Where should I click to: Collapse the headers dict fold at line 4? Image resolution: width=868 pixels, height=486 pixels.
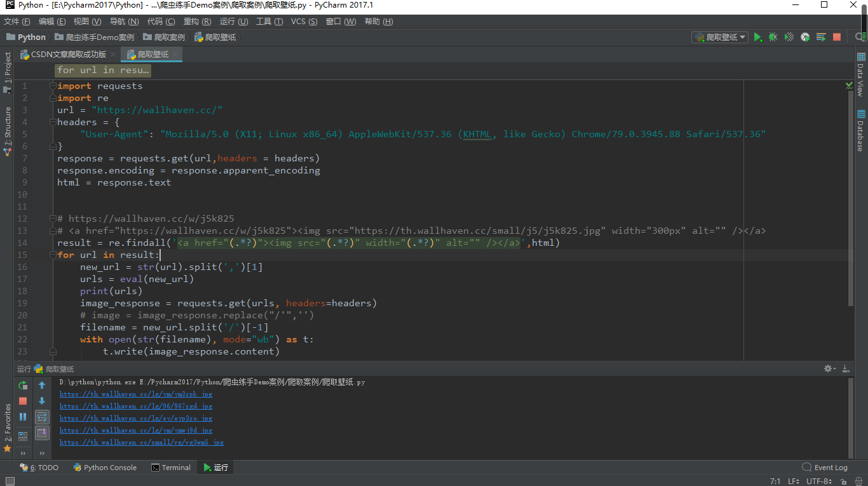(53, 122)
